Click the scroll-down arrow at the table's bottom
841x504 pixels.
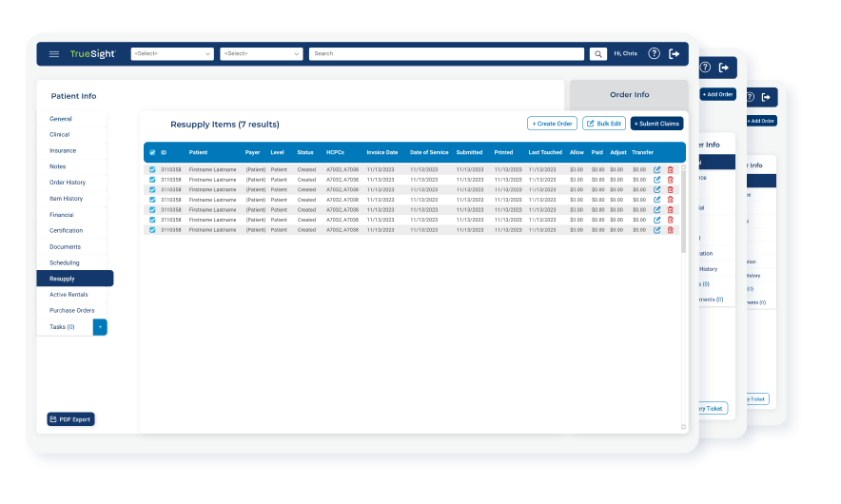pos(683,427)
